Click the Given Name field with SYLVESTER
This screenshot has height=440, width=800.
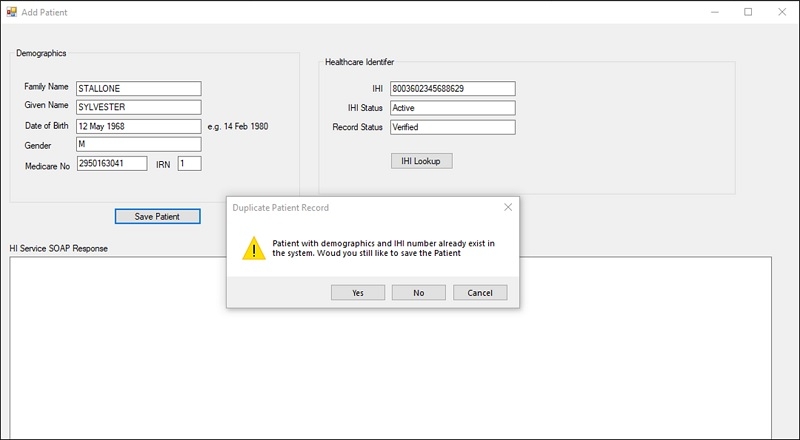click(139, 107)
